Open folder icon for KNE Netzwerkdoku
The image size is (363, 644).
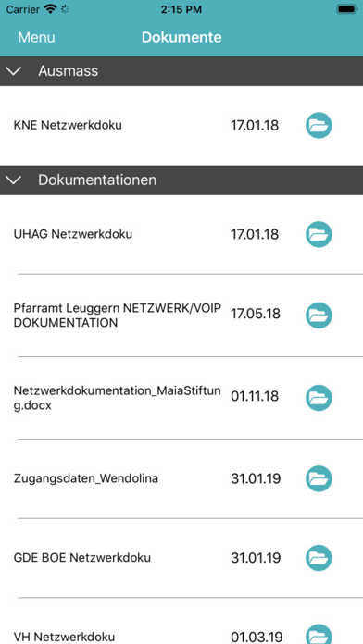[319, 125]
